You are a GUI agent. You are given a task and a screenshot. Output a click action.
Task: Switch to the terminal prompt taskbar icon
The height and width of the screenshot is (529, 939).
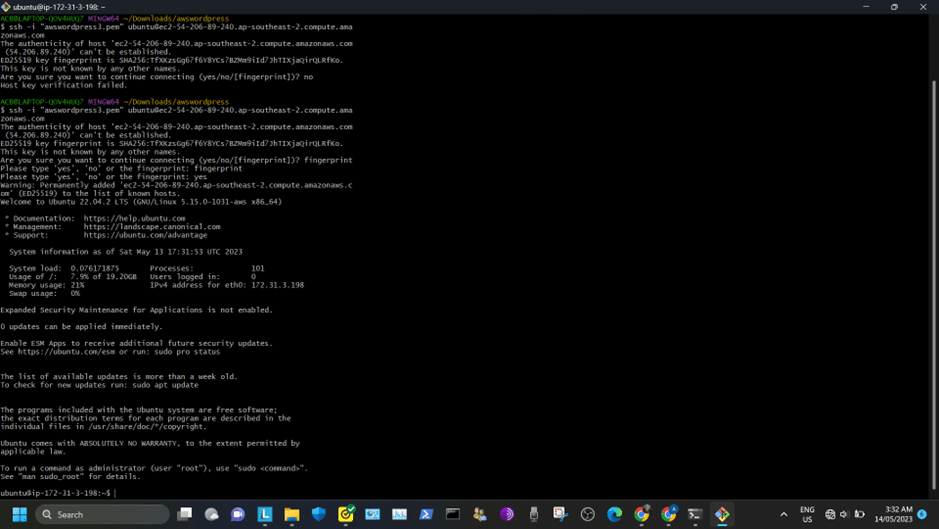695,514
